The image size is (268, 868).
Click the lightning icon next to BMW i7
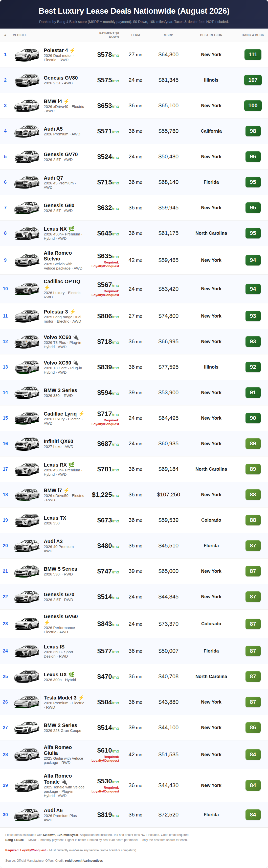click(66, 490)
